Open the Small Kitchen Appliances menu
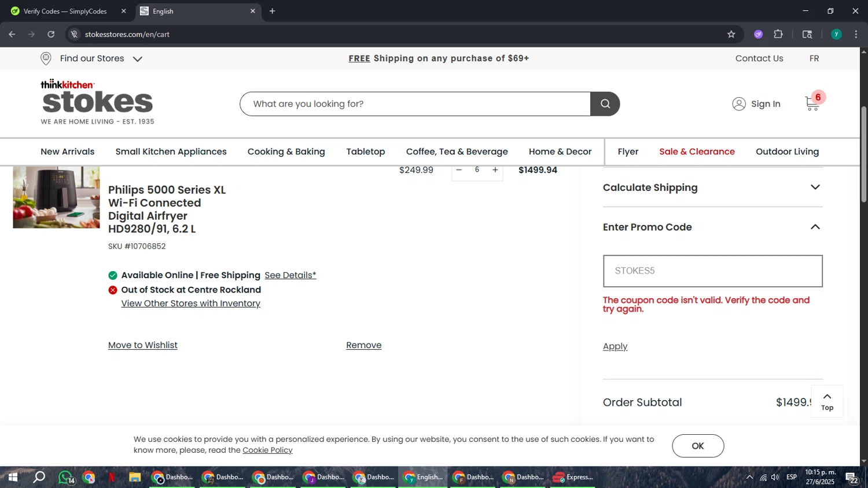This screenshot has width=868, height=488. pos(171,151)
